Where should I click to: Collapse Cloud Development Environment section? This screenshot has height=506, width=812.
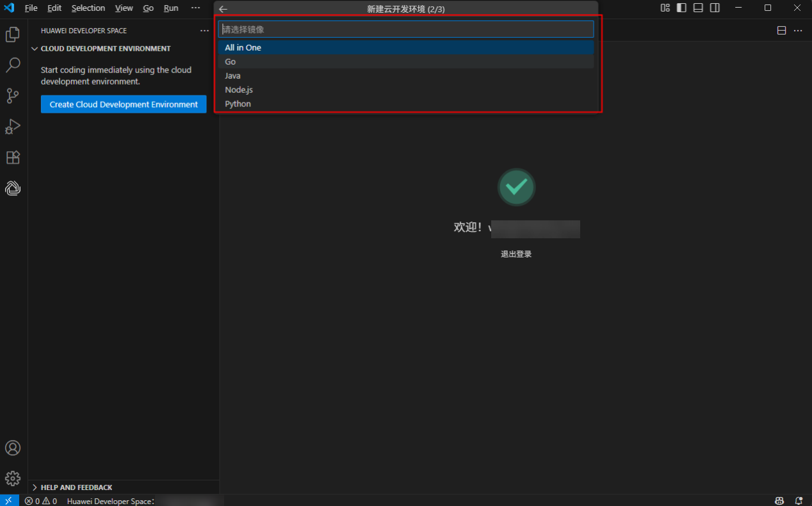pos(35,49)
